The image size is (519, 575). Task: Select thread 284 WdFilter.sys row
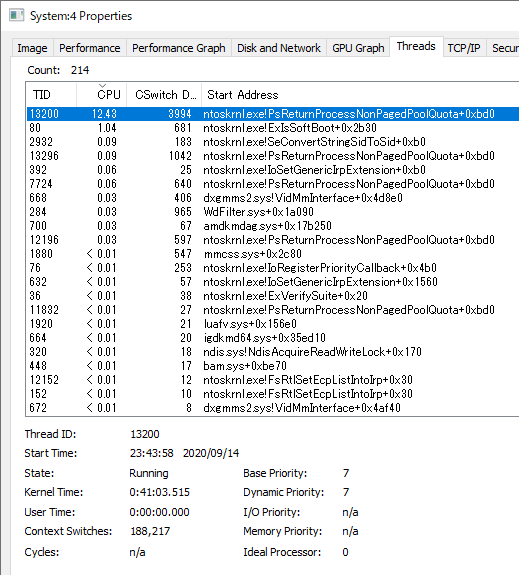click(x=273, y=212)
